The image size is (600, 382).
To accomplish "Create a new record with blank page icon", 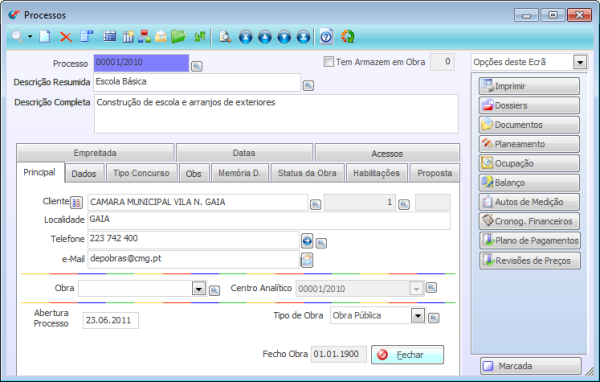I will [45, 37].
